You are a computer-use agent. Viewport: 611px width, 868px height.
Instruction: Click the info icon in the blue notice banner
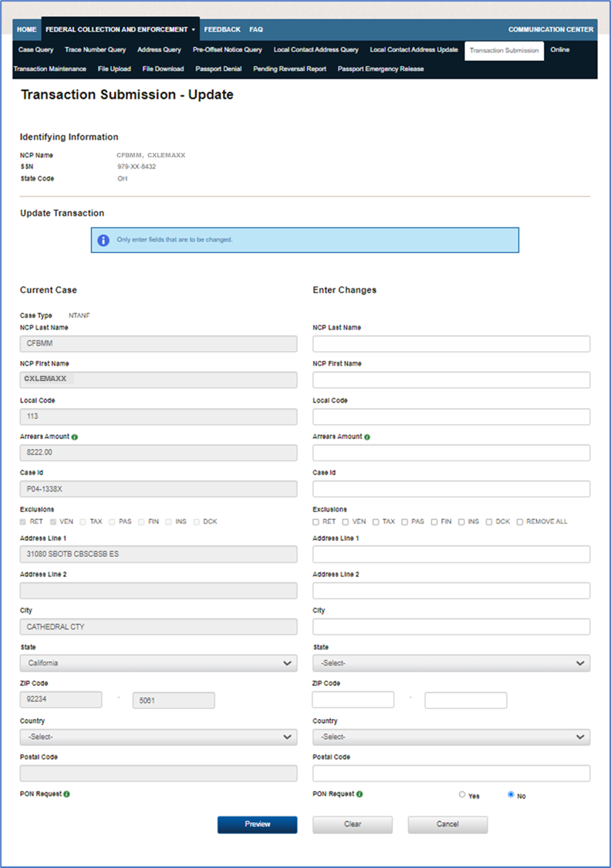pos(103,240)
